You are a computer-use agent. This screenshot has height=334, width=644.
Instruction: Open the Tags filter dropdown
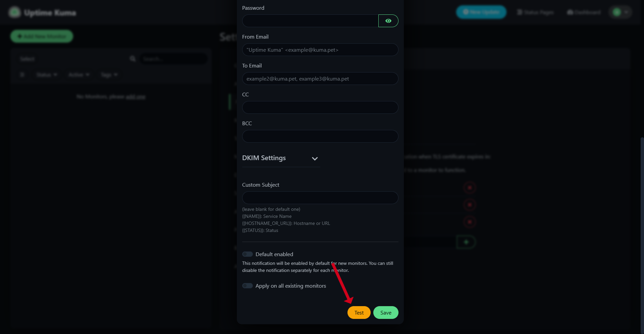tap(109, 75)
